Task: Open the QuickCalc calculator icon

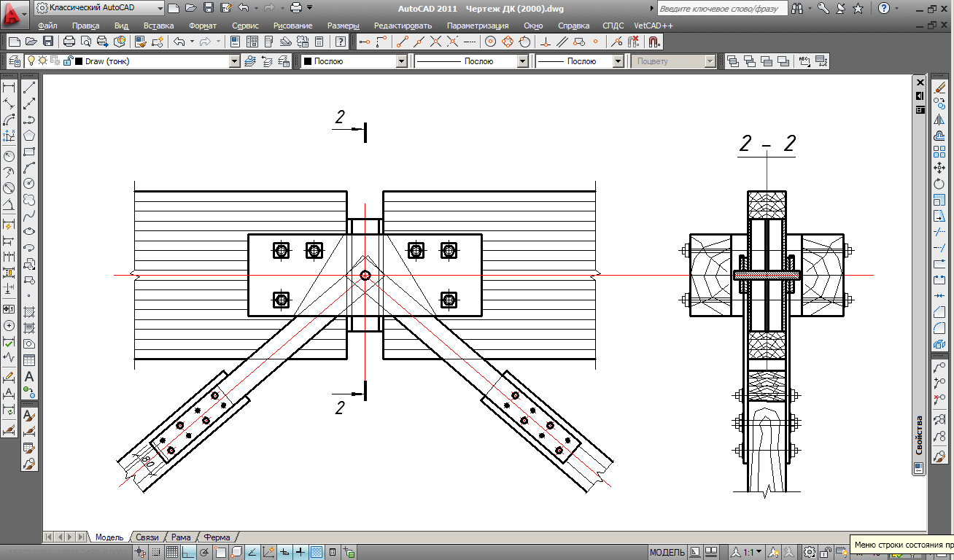Action: click(x=319, y=42)
